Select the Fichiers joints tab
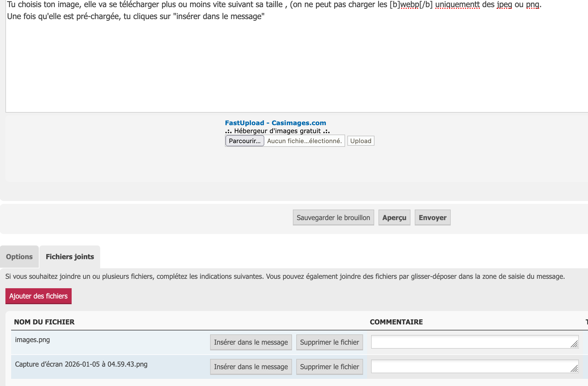Screen dimensions: 588x386 pos(70,257)
